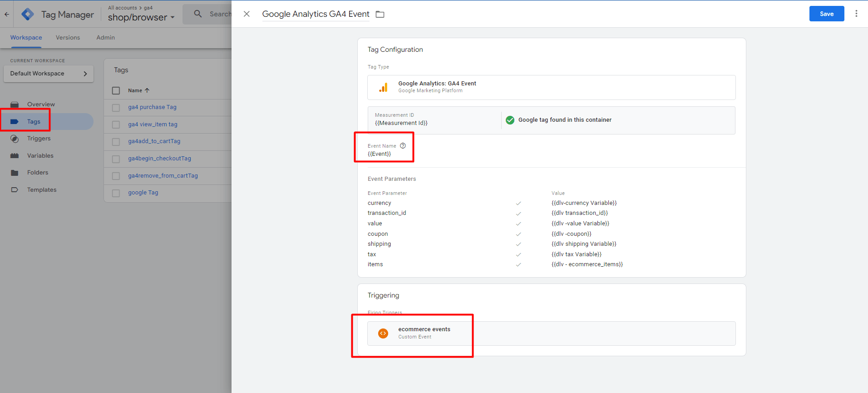Click the Variables sidebar icon
868x393 pixels.
(x=15, y=156)
